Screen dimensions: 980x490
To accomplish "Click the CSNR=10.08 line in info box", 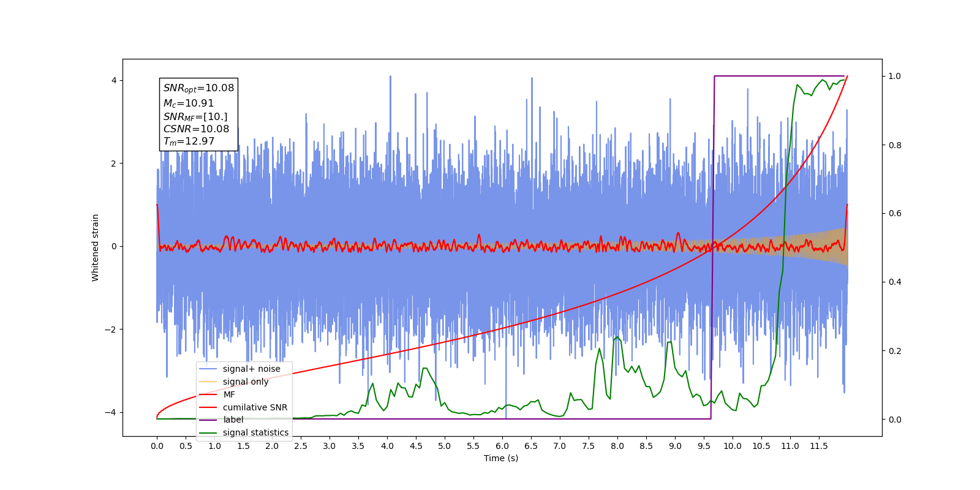I will (196, 129).
